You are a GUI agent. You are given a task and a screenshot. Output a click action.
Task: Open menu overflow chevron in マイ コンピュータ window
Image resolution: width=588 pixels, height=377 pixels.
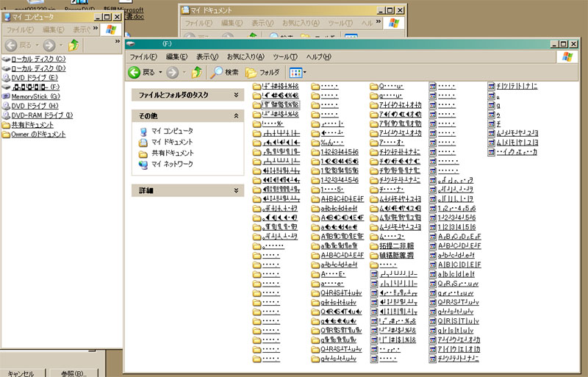(96, 28)
